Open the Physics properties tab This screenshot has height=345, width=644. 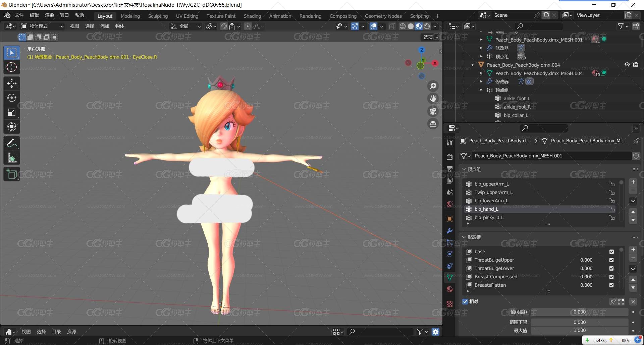(x=450, y=254)
